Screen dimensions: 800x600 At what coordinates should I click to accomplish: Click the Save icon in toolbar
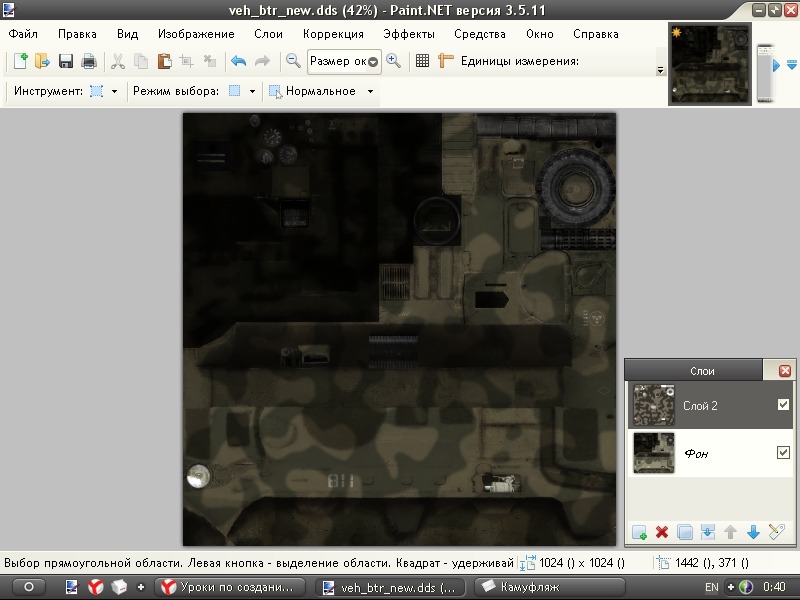pyautogui.click(x=66, y=61)
